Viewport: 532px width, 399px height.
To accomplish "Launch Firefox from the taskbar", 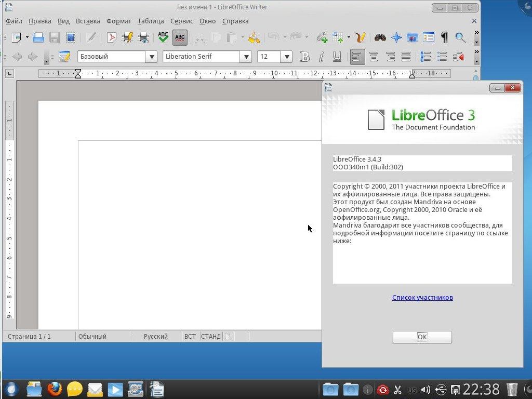I will (55, 389).
